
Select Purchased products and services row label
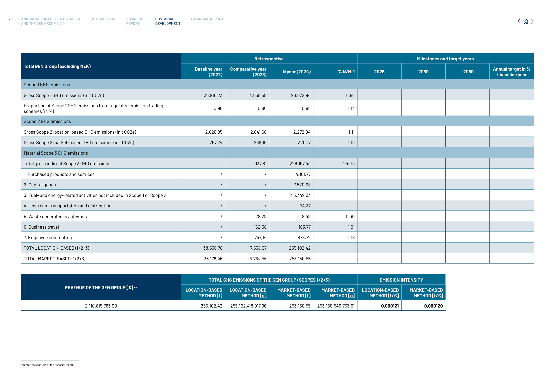59,174
